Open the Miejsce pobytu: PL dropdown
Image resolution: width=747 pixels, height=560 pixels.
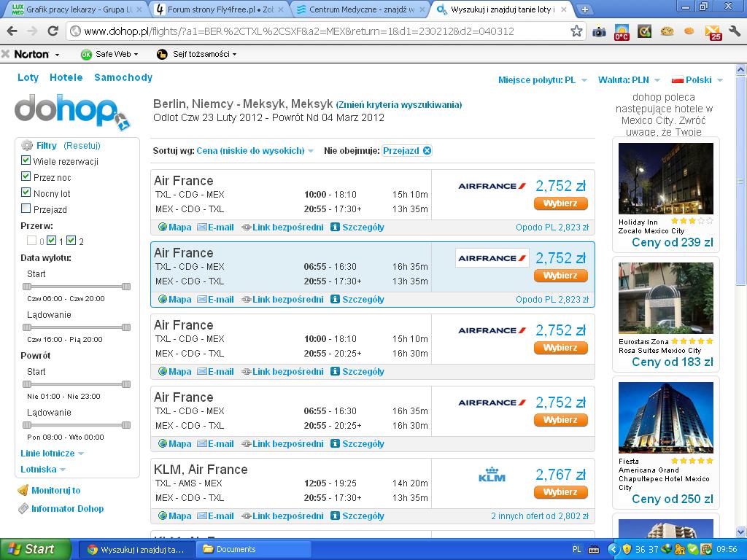543,80
